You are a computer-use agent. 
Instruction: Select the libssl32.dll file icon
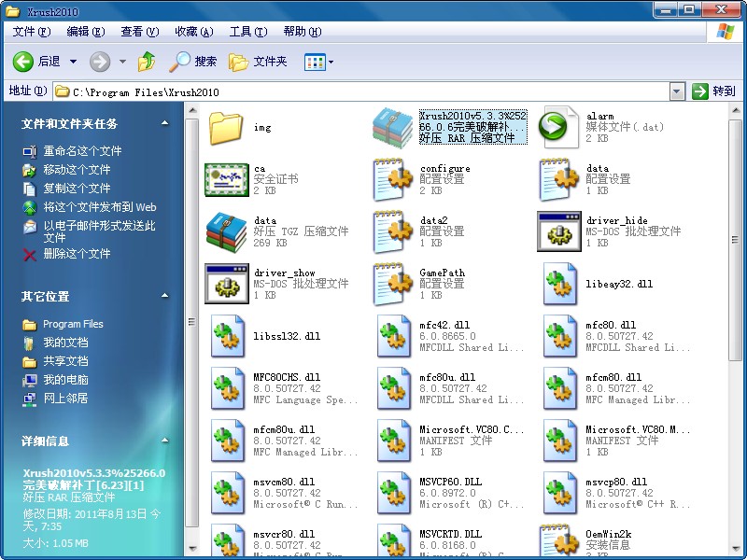(228, 336)
